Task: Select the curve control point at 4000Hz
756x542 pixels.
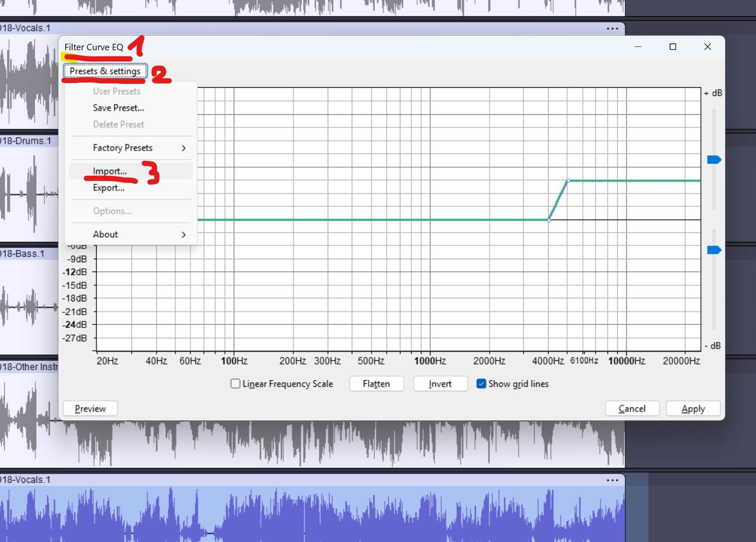Action: (x=549, y=220)
